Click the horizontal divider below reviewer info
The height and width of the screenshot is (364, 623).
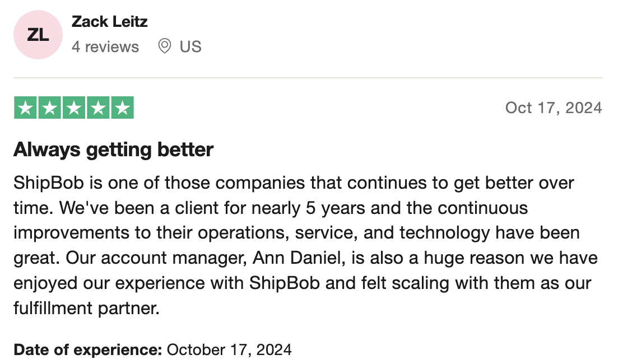click(308, 78)
